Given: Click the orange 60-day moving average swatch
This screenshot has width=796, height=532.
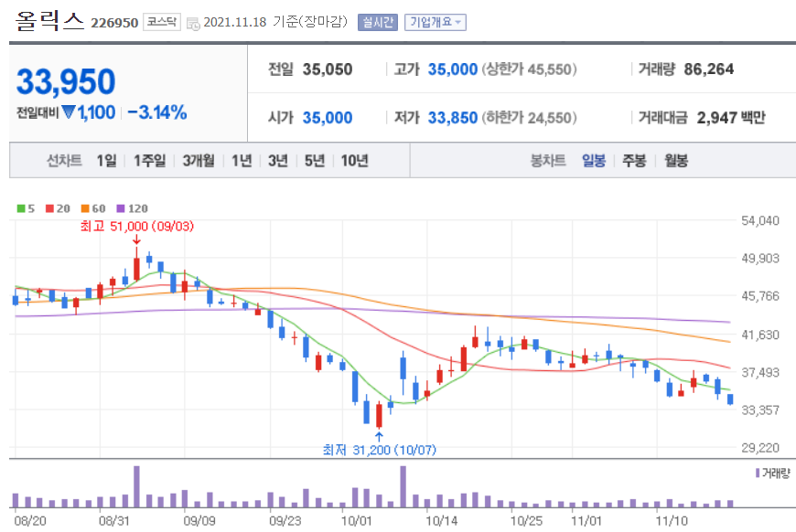Looking at the screenshot, I should tap(85, 208).
